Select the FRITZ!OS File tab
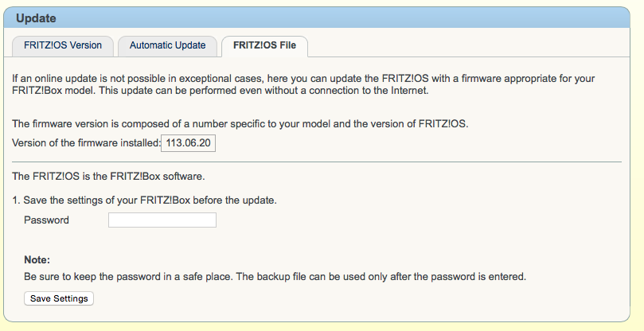 pos(264,46)
